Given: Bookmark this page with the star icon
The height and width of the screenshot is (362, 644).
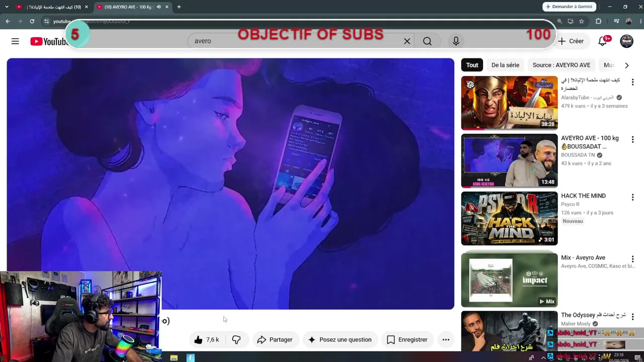Looking at the screenshot, I should (581, 21).
